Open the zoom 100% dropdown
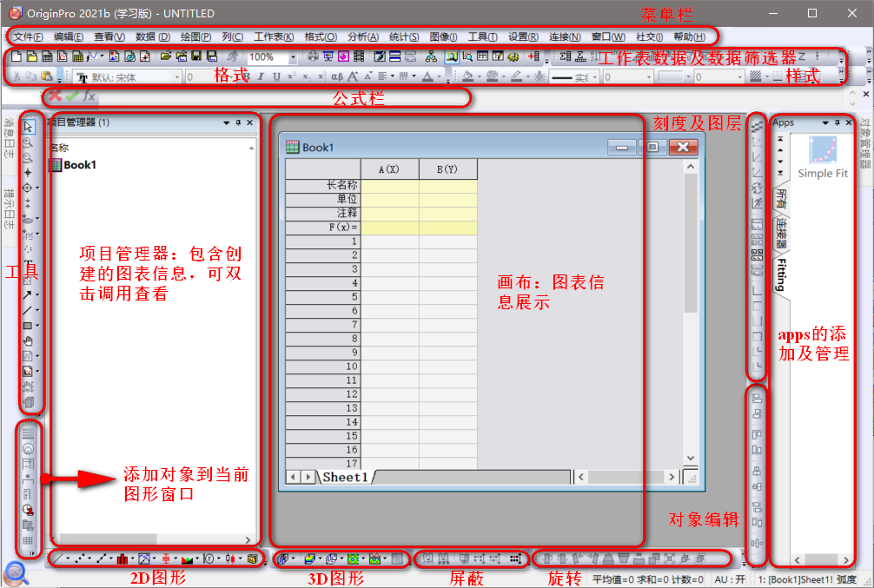Viewport: 874px width, 588px height. pyautogui.click(x=293, y=56)
